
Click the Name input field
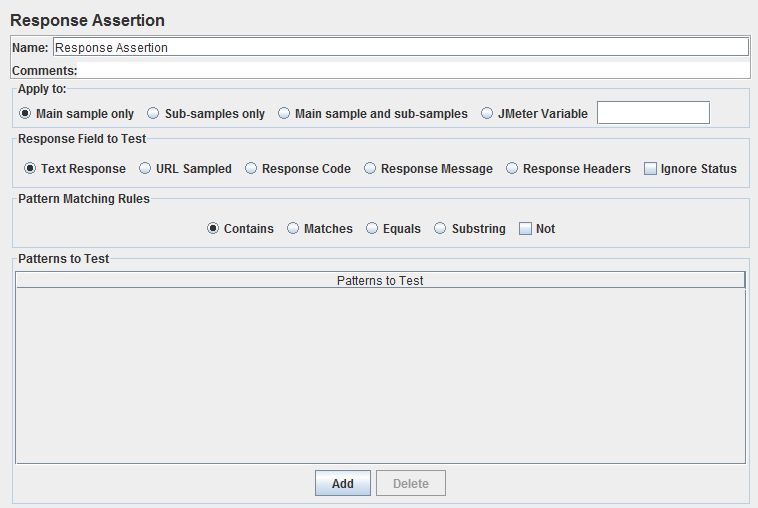click(400, 47)
